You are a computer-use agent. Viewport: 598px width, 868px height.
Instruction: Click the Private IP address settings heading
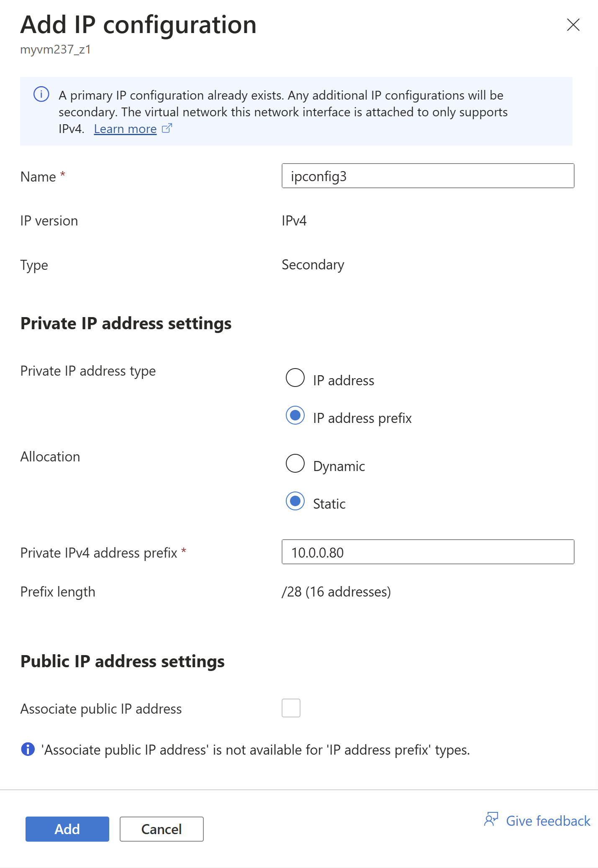pos(126,323)
